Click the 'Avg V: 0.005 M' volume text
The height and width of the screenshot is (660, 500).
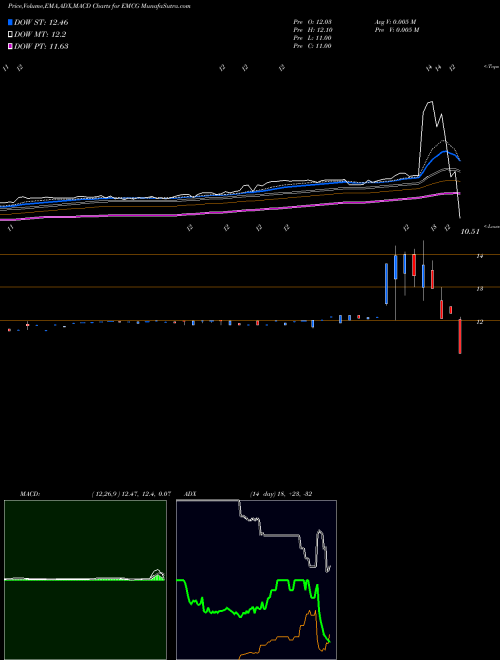coord(396,22)
